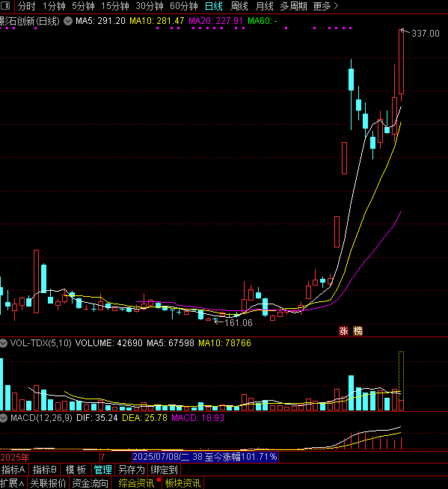This screenshot has width=448, height=489.
Task: Expand the VOL-TDX indicator dropdown arrow
Action: [4, 343]
